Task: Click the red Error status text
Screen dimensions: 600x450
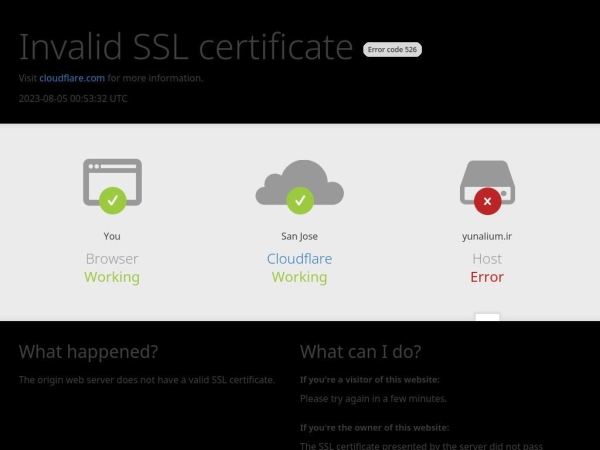Action: 487,277
